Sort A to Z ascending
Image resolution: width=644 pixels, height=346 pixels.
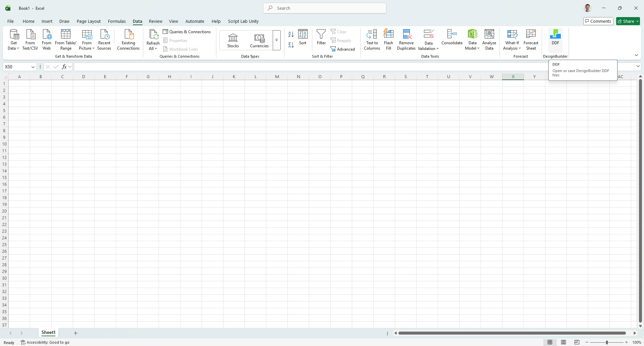291,34
